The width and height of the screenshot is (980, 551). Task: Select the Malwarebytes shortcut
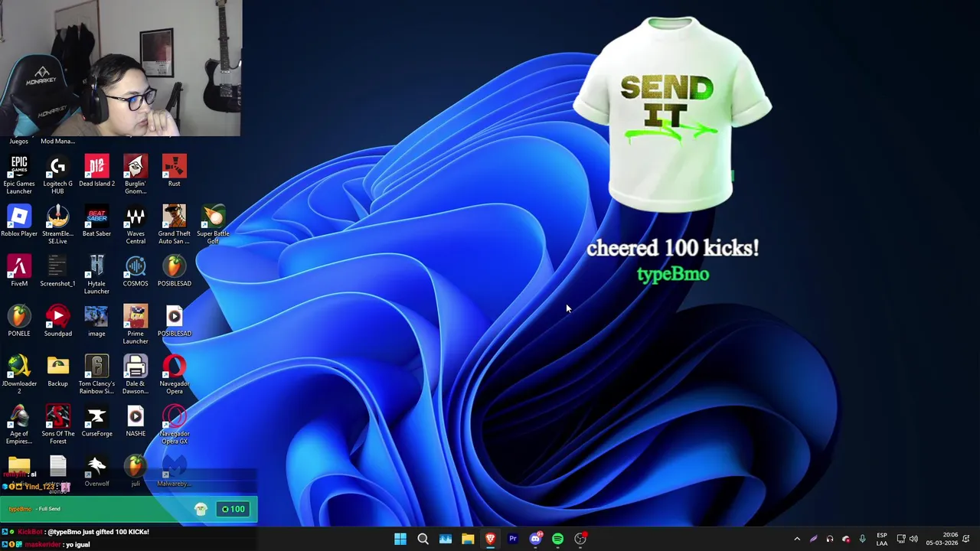(x=174, y=471)
